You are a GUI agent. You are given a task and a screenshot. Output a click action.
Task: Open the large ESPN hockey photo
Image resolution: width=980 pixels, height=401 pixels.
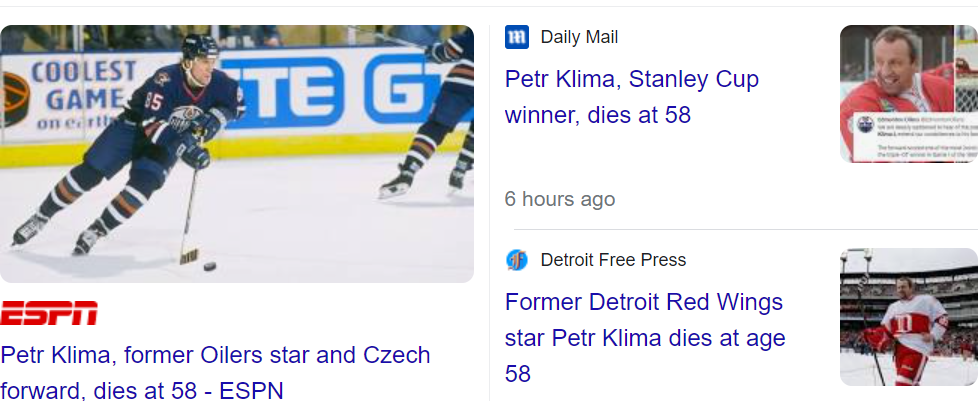point(237,153)
